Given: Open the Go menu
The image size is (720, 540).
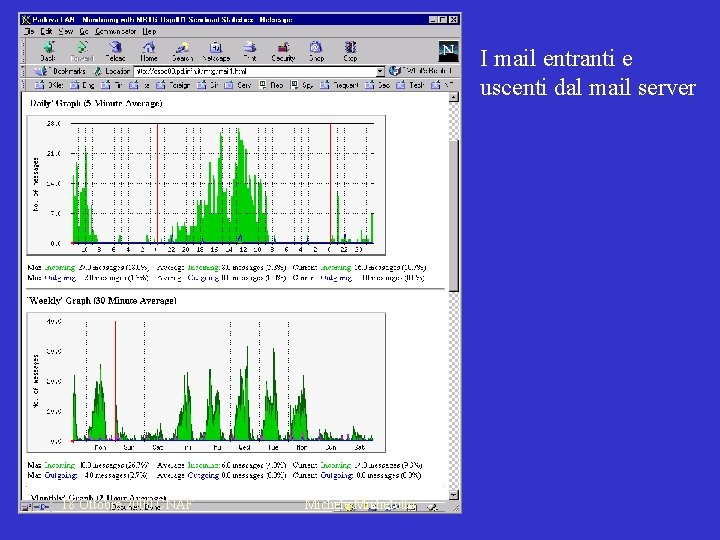Looking at the screenshot, I should 84,31.
